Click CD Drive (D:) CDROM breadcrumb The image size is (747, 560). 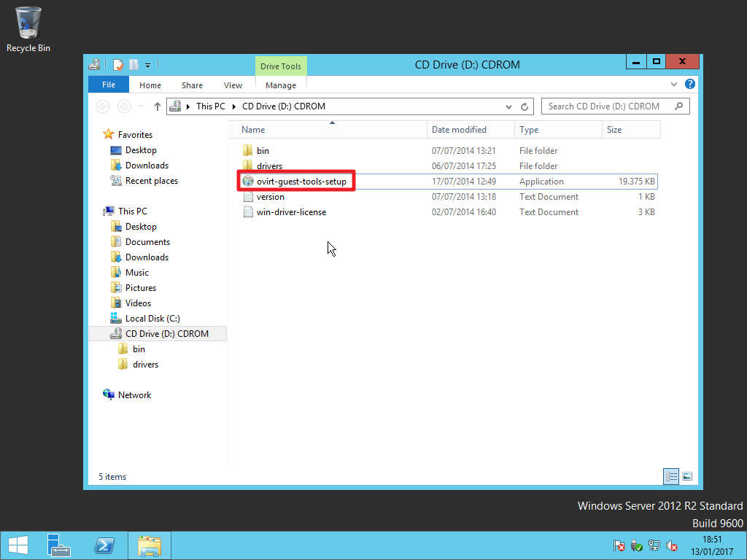pos(284,106)
